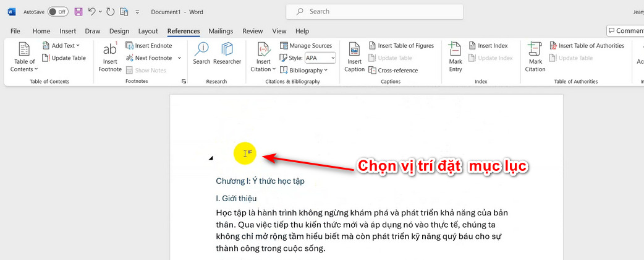Click heading 'I. Giới thiệu'
The height and width of the screenshot is (260, 644).
tap(237, 199)
